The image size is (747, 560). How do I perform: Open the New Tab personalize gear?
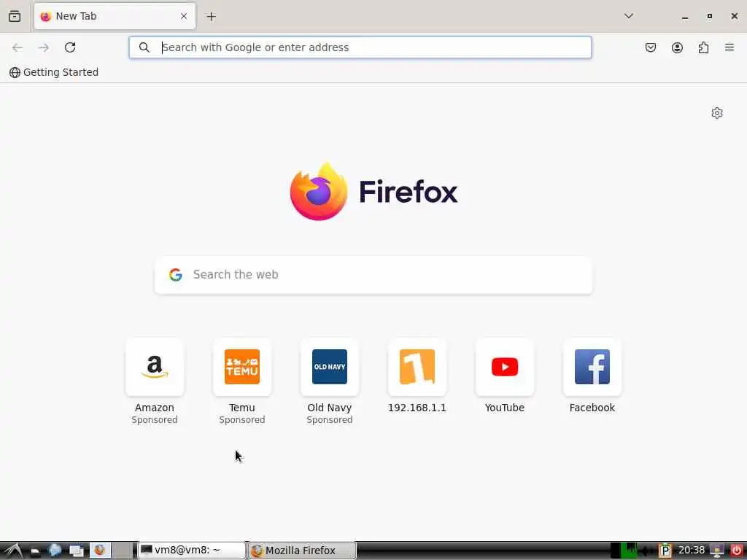click(x=717, y=113)
